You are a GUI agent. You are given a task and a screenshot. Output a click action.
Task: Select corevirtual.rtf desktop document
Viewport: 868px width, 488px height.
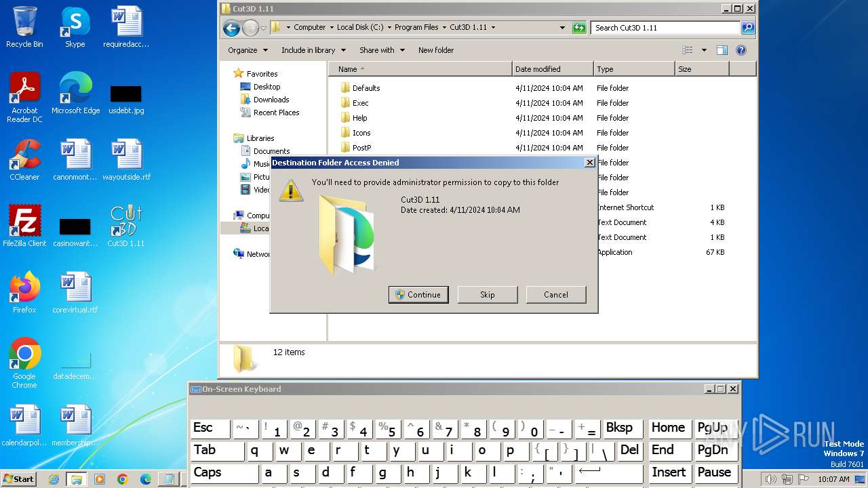coord(75,293)
